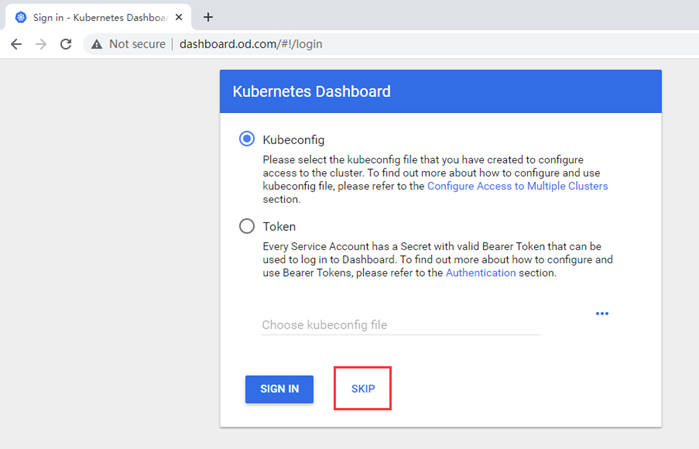Viewport: 699px width, 449px height.
Task: Click the Kubernetes Dashboard header title
Action: pyautogui.click(x=311, y=92)
